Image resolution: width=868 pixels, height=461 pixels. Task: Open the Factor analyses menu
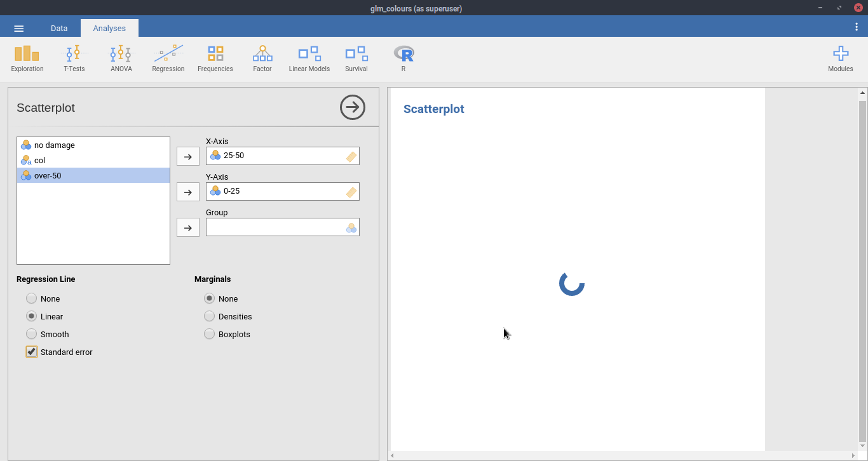262,58
